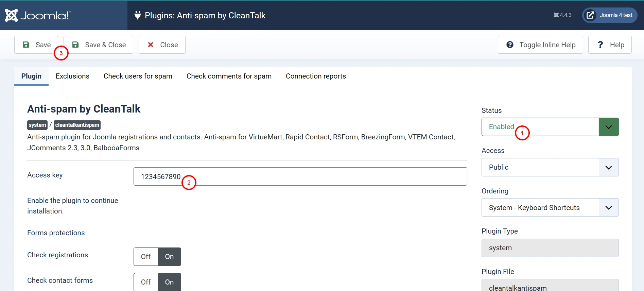
Task: Expand the Status dropdown
Action: [x=550, y=127]
